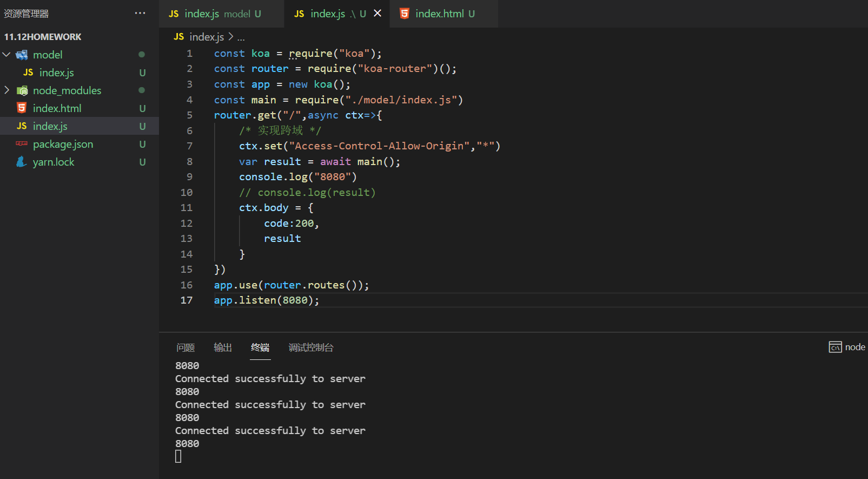Click the '// console.log(result)' comment
Viewport: 868px width, 479px height.
pyautogui.click(x=307, y=193)
